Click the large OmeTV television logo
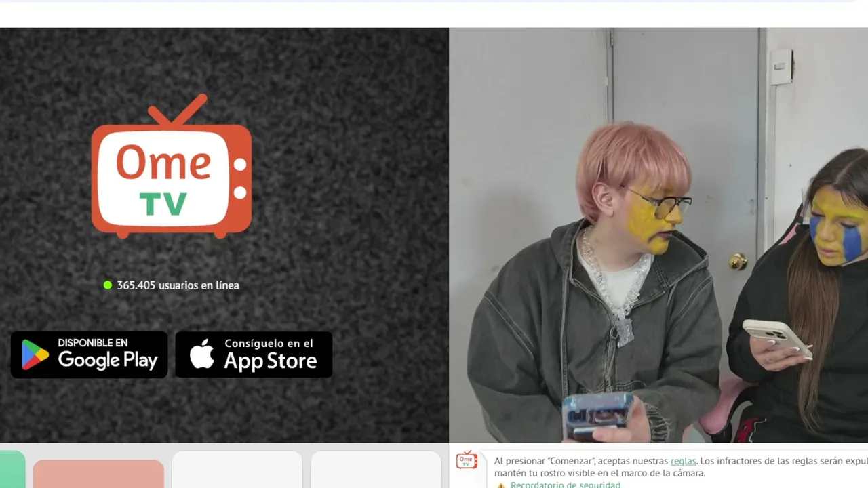 coord(172,166)
